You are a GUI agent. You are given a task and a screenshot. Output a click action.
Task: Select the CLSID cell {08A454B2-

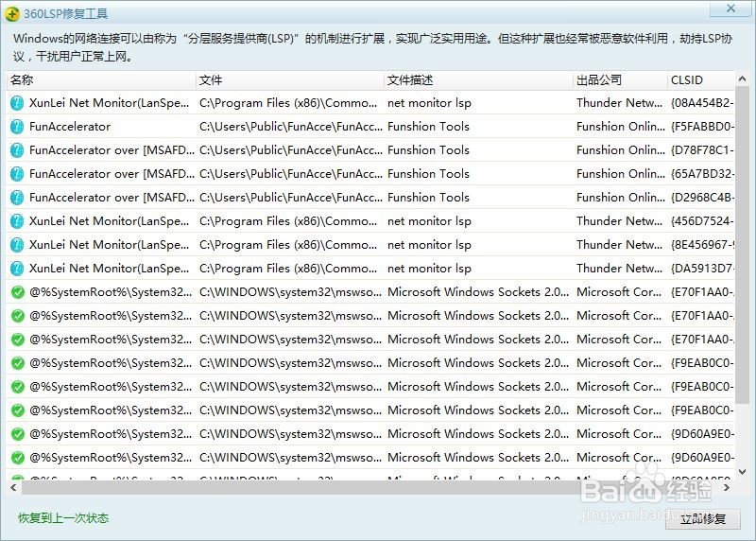[702, 103]
